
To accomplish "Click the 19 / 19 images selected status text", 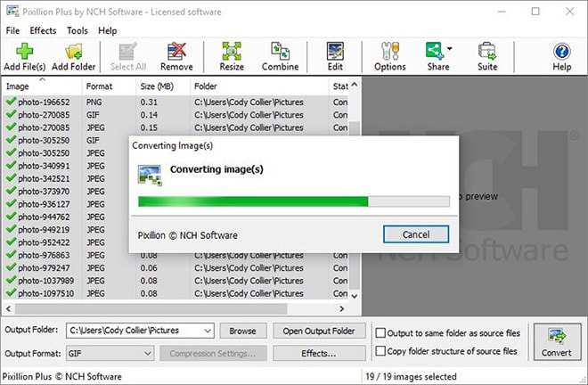I will (x=411, y=376).
